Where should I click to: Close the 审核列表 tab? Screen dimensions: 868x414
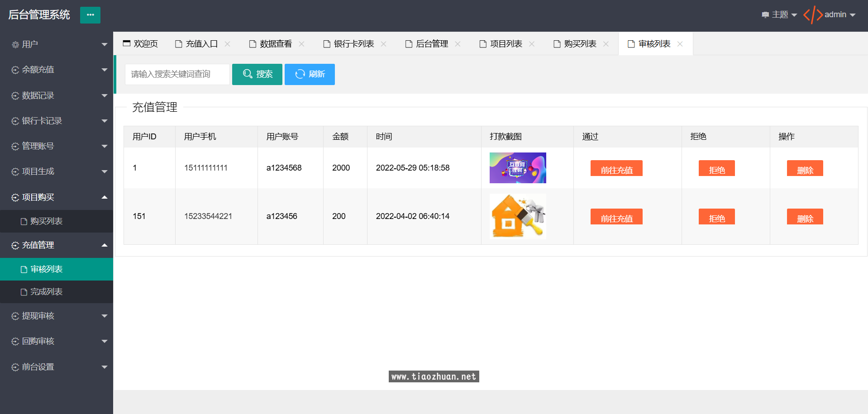tap(680, 44)
